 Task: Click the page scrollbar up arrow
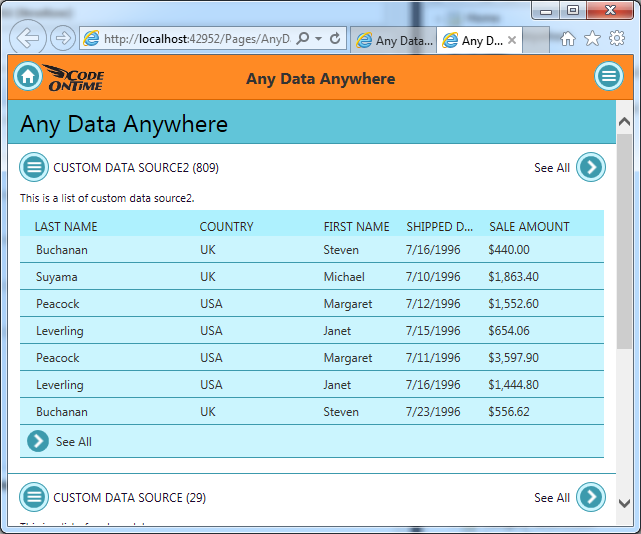coord(624,121)
